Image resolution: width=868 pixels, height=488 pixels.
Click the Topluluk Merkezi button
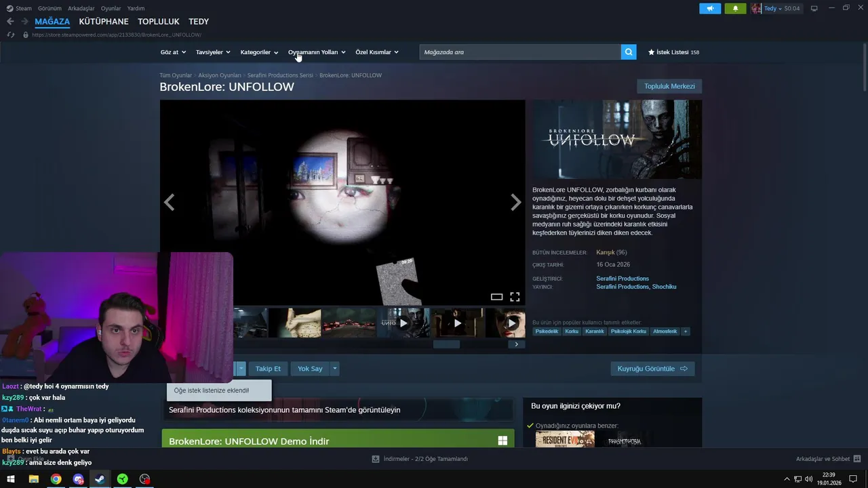point(669,86)
